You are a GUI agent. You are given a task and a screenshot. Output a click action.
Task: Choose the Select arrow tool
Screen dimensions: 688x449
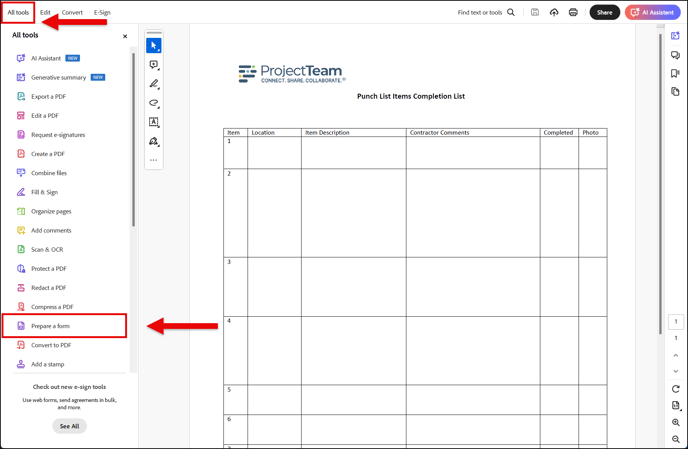tap(154, 45)
